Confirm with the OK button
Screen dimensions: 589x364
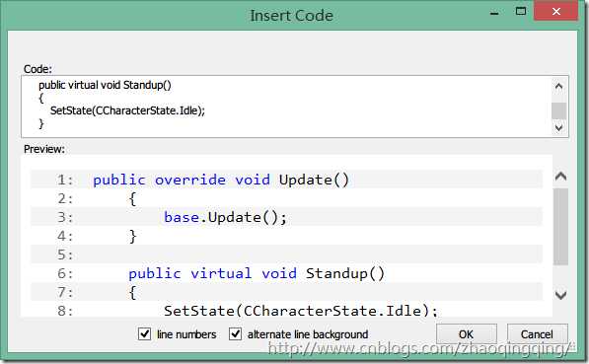466,334
